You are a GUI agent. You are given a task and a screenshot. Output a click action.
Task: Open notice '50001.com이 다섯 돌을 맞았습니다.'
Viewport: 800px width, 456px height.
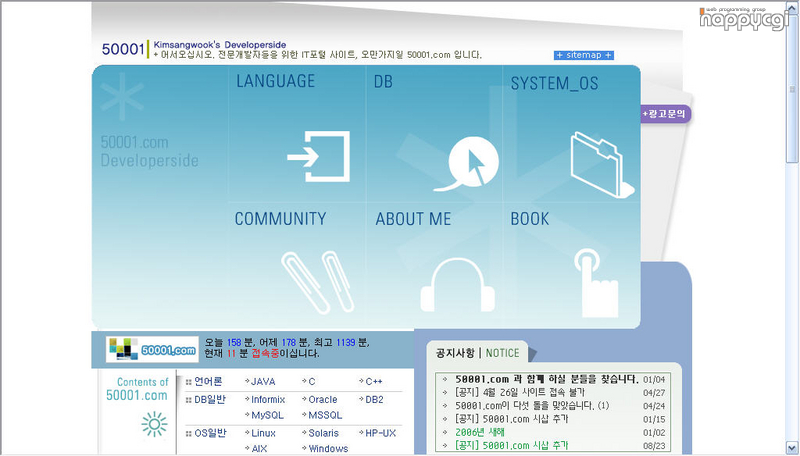click(524, 406)
